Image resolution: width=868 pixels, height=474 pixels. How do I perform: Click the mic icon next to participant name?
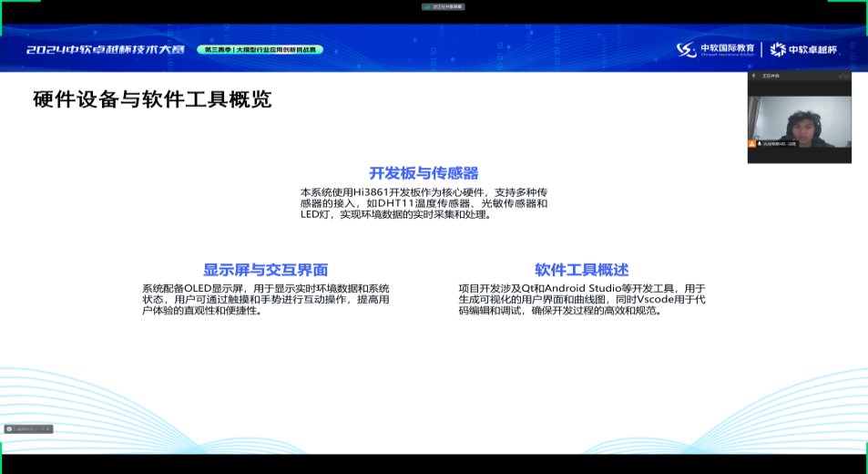pyautogui.click(x=759, y=144)
